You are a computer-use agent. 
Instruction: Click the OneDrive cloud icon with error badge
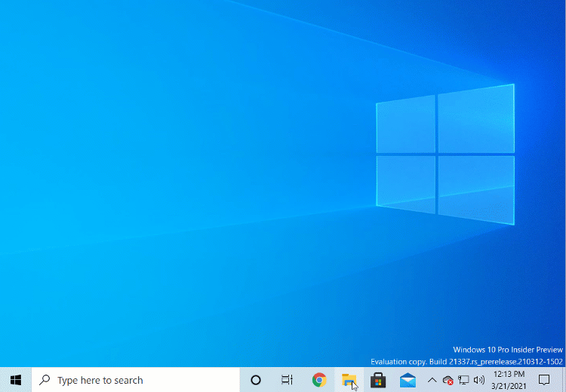pos(448,380)
